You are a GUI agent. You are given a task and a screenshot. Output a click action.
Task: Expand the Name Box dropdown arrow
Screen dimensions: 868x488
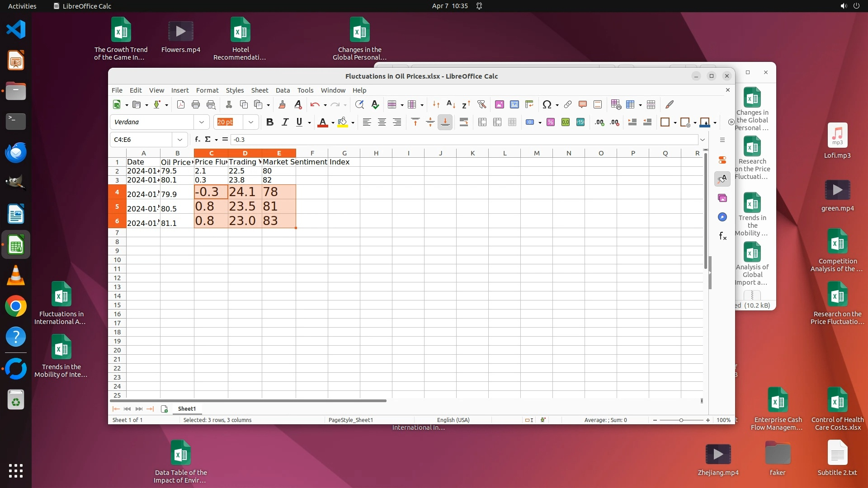(180, 140)
